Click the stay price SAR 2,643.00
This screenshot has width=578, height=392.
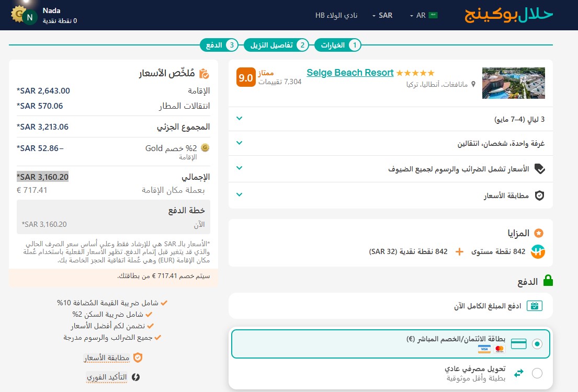[43, 90]
